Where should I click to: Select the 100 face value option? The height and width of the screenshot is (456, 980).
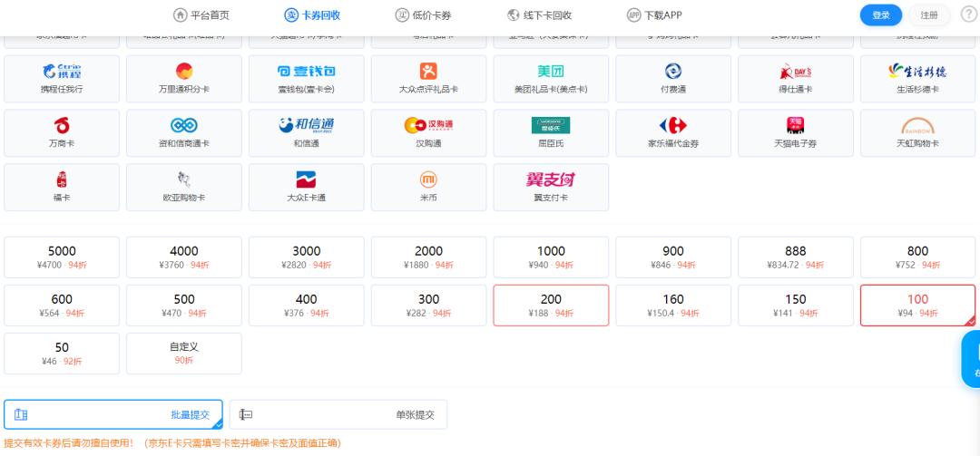tap(917, 306)
